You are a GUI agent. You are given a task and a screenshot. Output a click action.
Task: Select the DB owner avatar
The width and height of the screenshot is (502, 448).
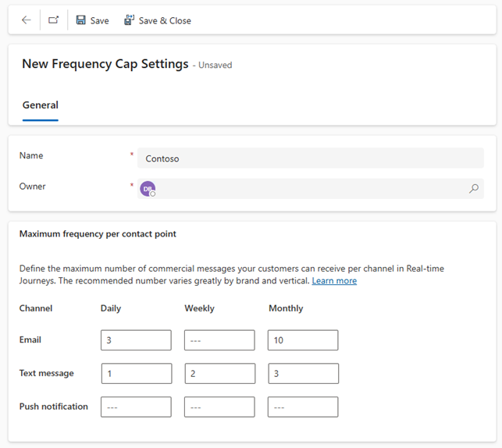[148, 189]
